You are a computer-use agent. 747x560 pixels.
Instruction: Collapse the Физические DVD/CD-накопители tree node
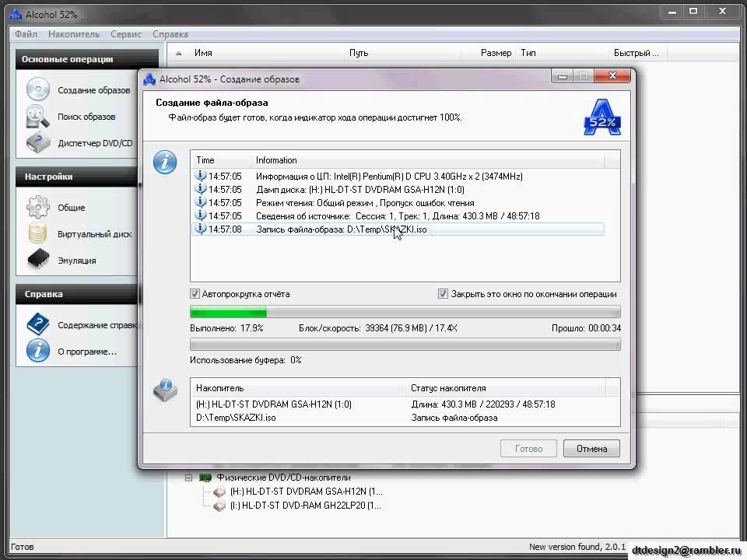point(188,477)
